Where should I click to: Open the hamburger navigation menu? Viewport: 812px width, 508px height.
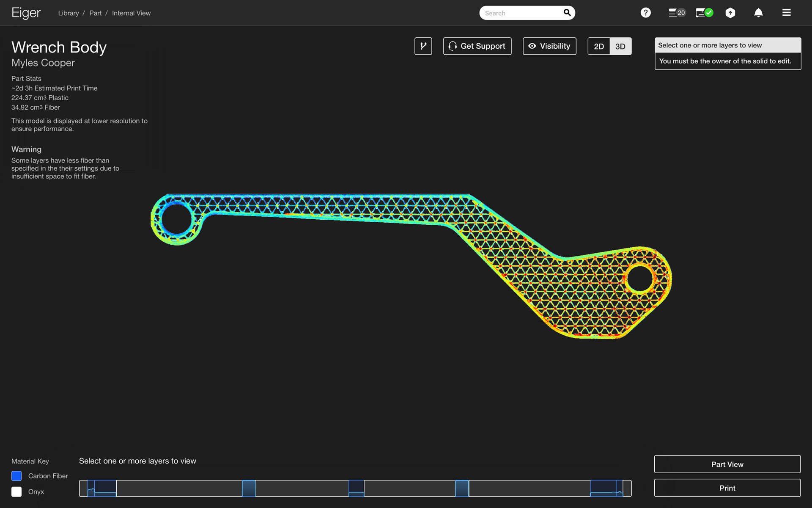coord(786,13)
